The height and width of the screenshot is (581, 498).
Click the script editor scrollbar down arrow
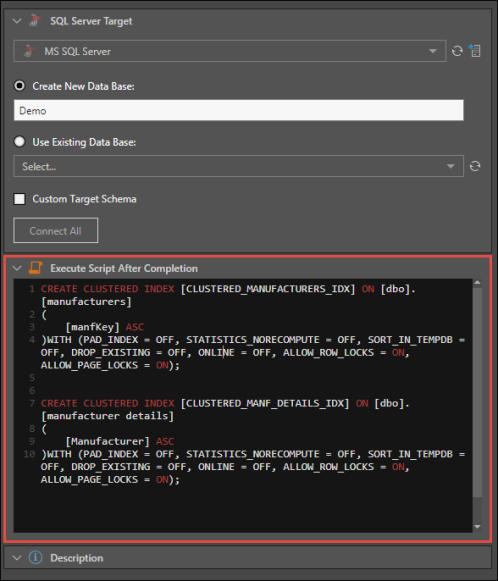click(x=477, y=527)
